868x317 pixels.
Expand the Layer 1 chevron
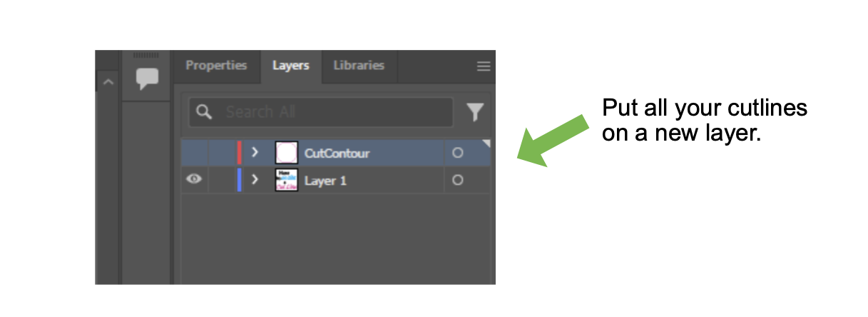click(255, 181)
